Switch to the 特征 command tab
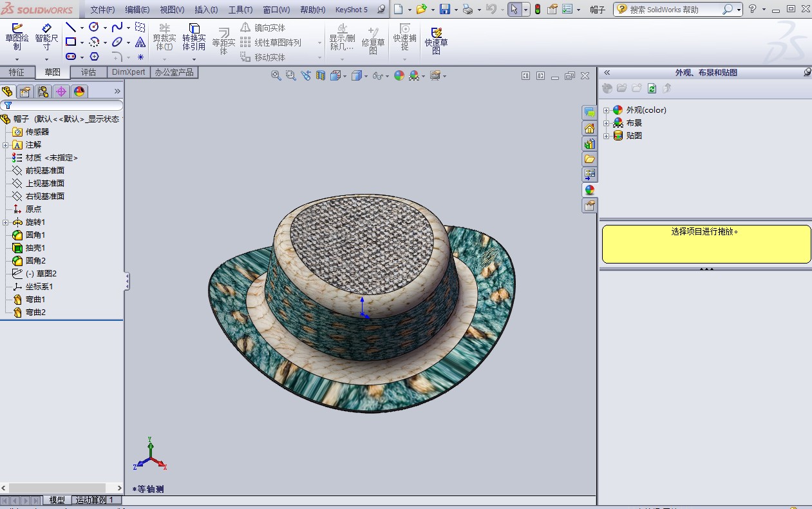Screen dimensions: 812x509 pos(17,72)
